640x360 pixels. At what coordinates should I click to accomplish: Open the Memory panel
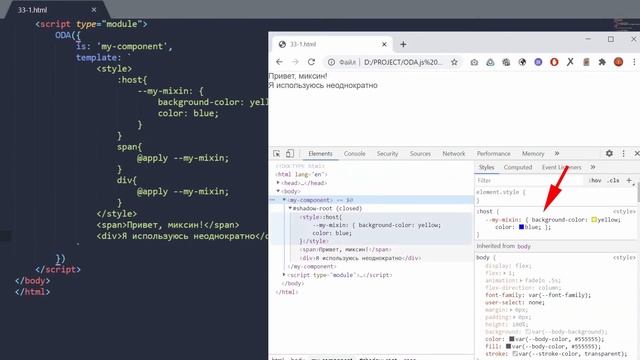[533, 153]
